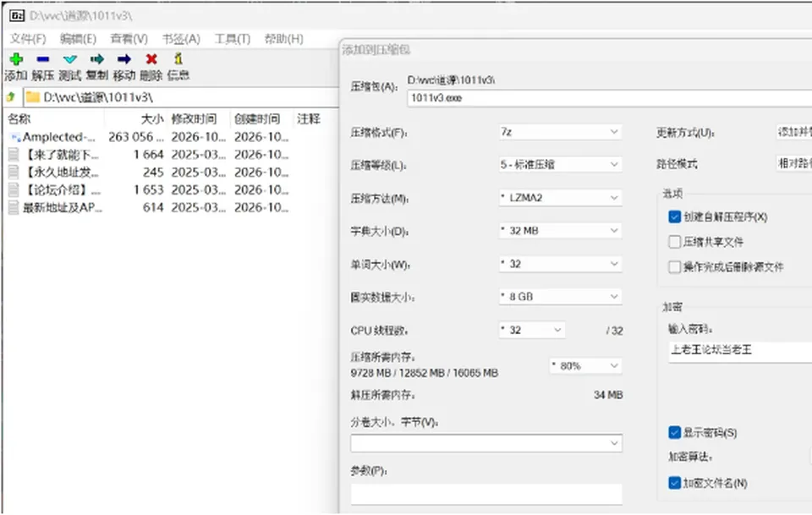Sort files by the 名称 column header
The width and height of the screenshot is (812, 515).
pos(54,119)
